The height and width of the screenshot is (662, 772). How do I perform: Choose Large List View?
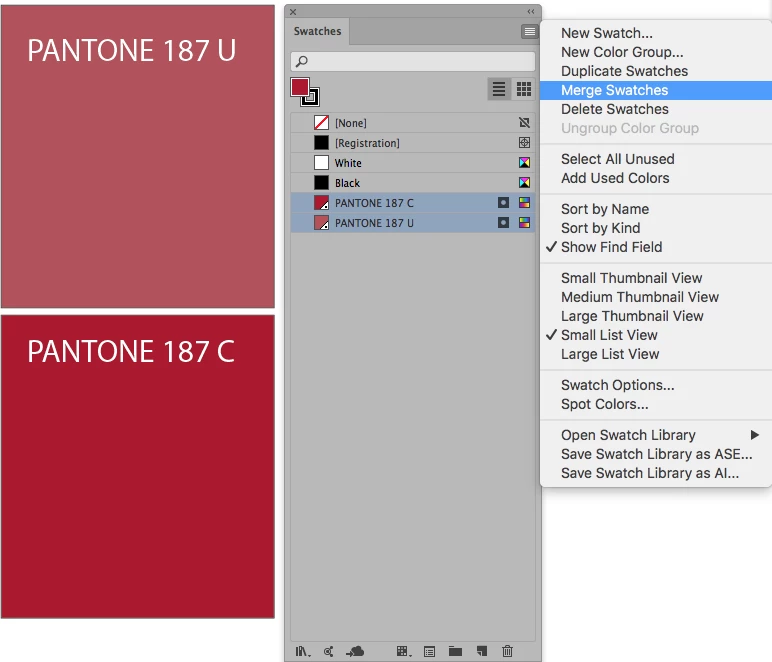click(656, 354)
